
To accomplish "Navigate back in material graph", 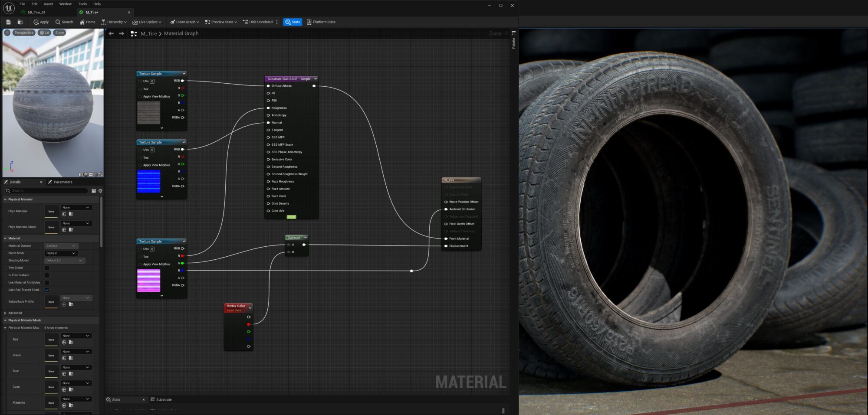I will tap(111, 34).
